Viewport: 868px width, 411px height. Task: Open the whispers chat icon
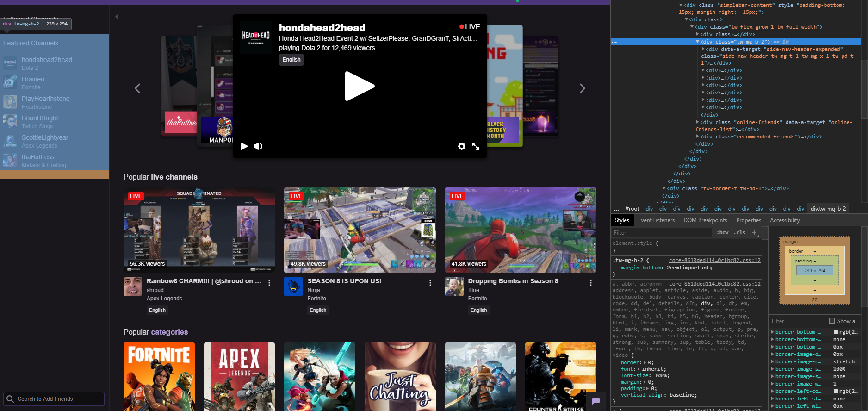(x=596, y=401)
